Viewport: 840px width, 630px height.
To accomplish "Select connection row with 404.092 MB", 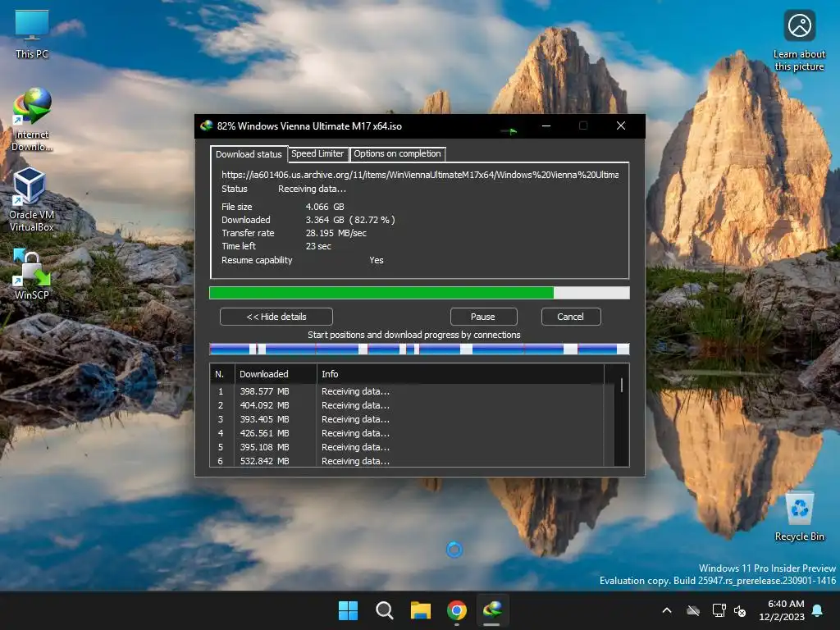I will 407,405.
